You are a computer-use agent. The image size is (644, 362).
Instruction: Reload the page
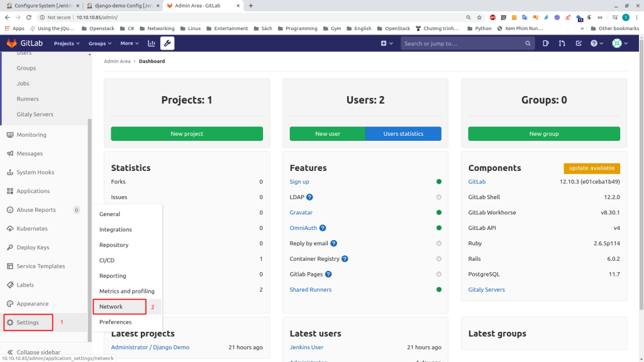pos(29,17)
